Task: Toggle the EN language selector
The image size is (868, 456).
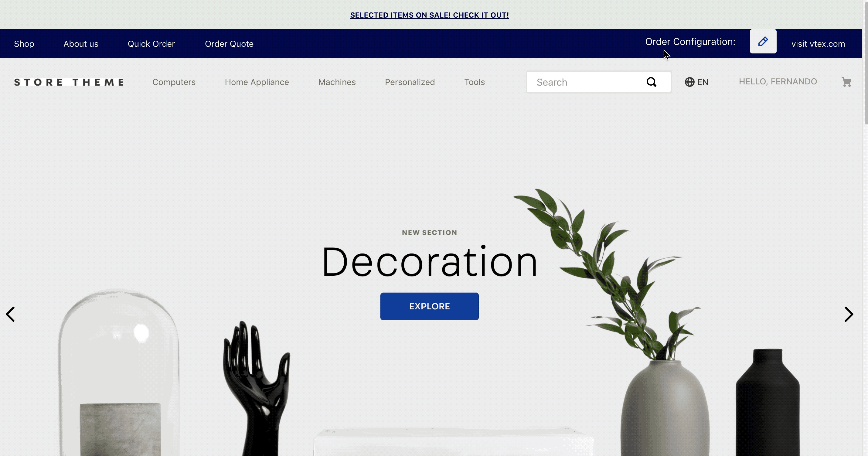Action: (x=696, y=82)
